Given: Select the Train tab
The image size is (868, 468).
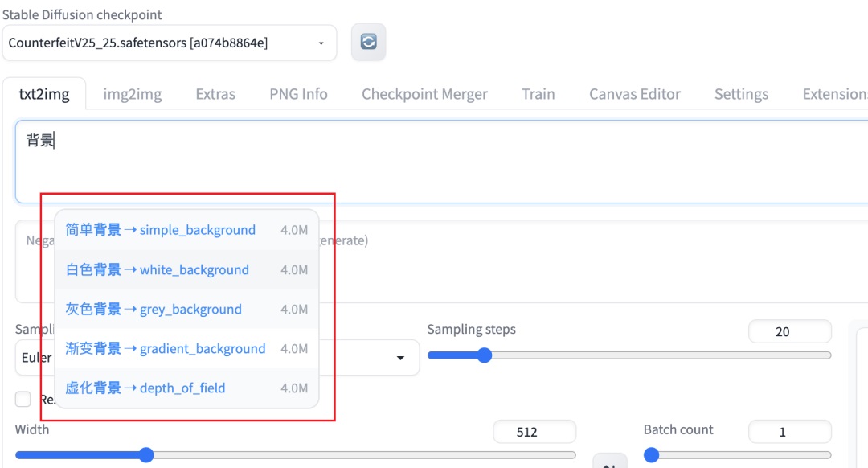Looking at the screenshot, I should coord(538,94).
